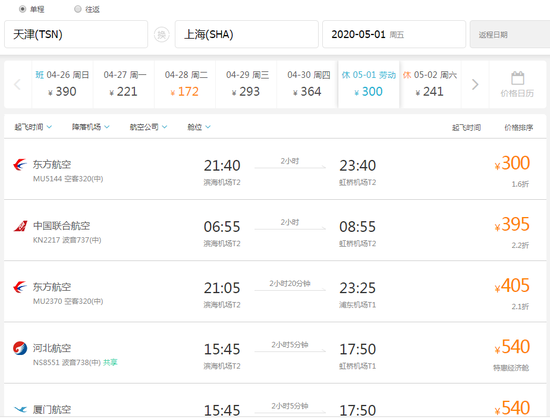Click the departure date field 2020-05-01
Screen dimensions: 550x418
click(x=394, y=34)
